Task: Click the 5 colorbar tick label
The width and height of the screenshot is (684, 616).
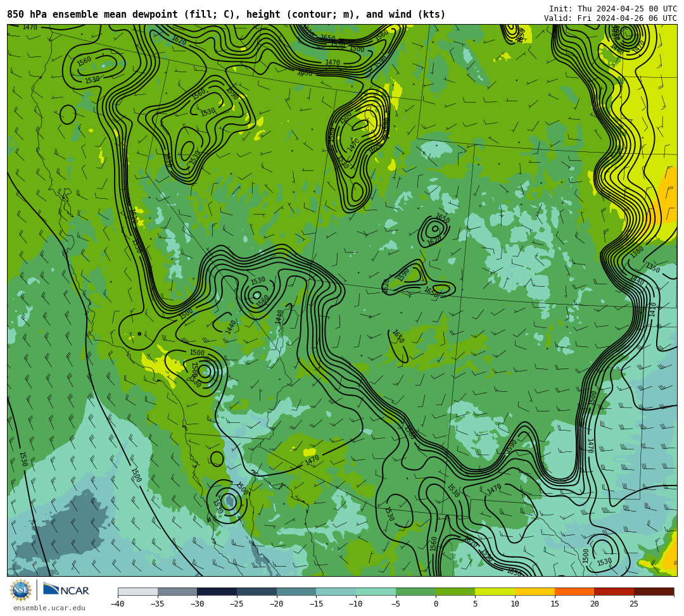Action: (476, 604)
